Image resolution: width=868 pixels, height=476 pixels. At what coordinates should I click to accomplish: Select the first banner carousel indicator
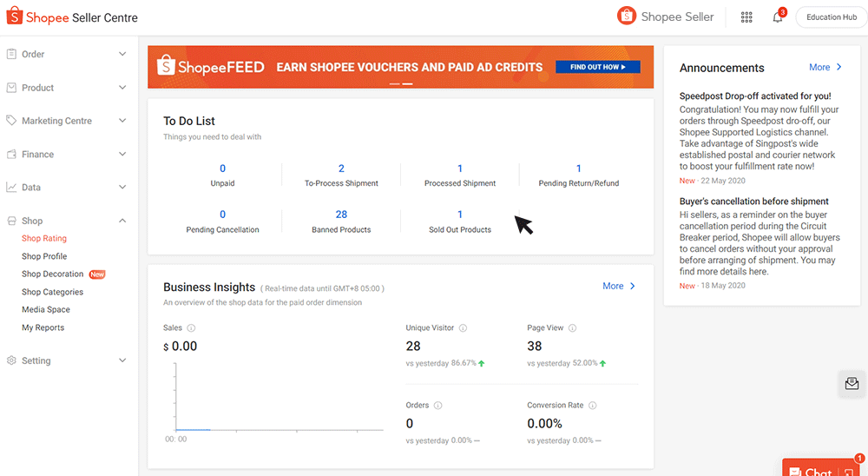[394, 83]
